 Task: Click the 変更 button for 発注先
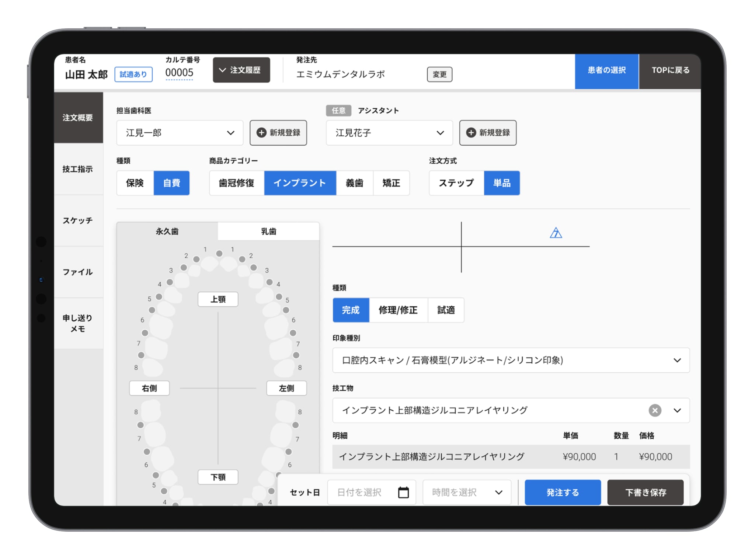coord(439,74)
